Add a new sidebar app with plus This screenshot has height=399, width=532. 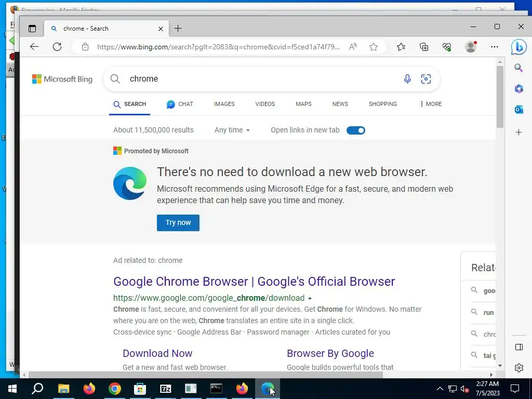click(519, 132)
